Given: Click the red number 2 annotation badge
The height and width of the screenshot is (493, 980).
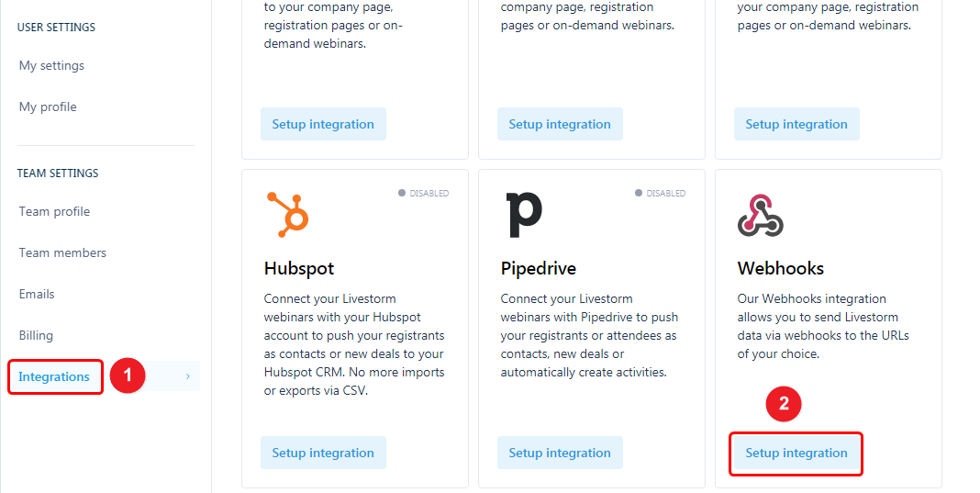Looking at the screenshot, I should click(784, 404).
